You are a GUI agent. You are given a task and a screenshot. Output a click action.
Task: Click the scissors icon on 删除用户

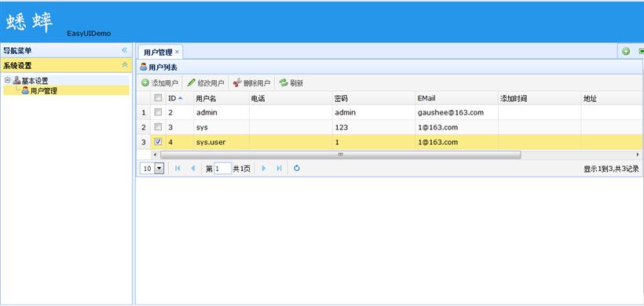tap(237, 82)
